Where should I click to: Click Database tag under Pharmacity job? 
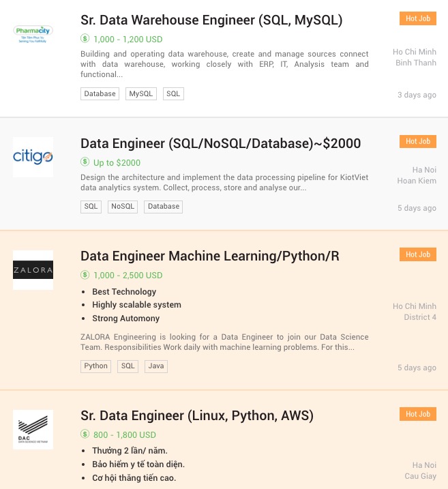(x=100, y=93)
